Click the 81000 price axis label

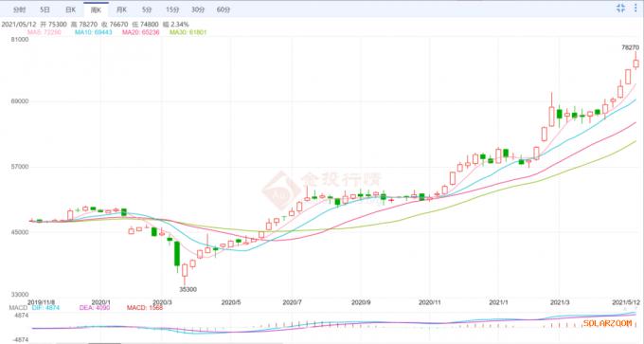[x=19, y=40]
